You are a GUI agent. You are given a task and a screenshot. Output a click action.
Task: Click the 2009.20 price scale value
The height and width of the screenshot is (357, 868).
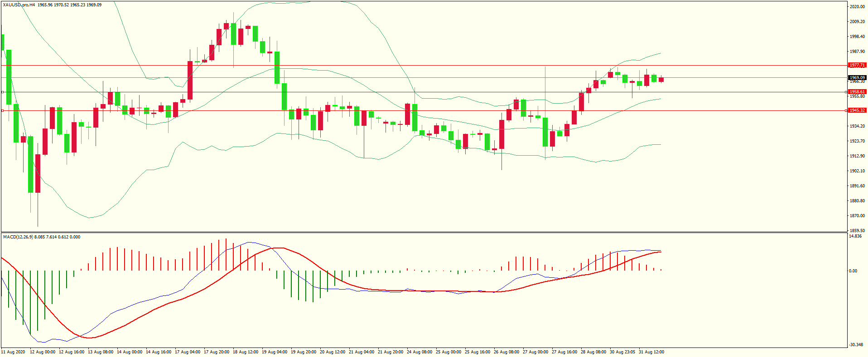(857, 22)
